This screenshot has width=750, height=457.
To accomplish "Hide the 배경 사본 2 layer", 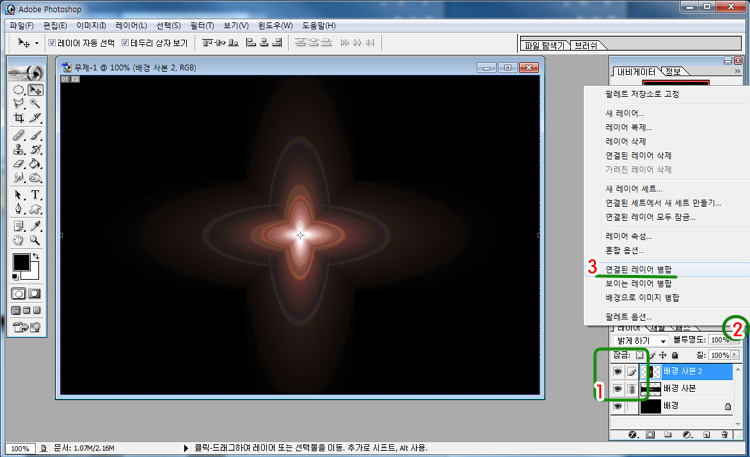I will (x=618, y=371).
